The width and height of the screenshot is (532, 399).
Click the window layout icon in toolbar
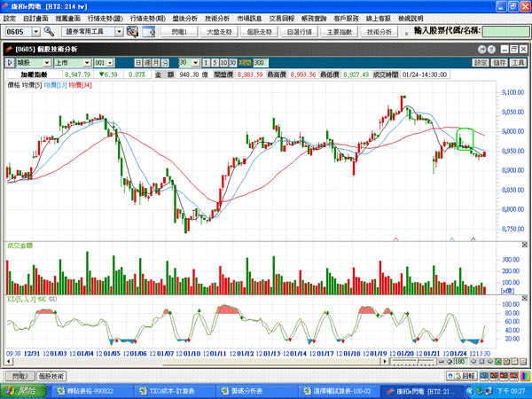pos(149,32)
